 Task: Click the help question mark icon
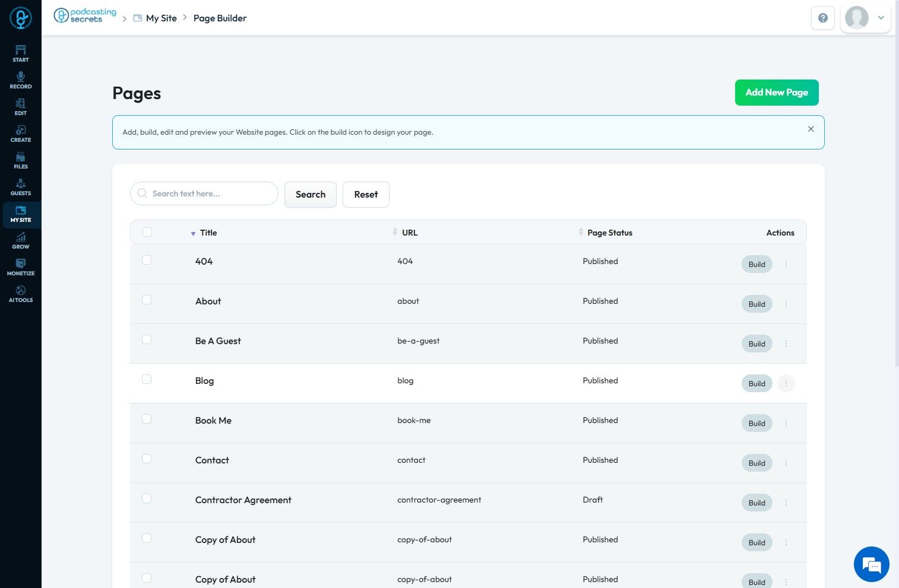[823, 18]
